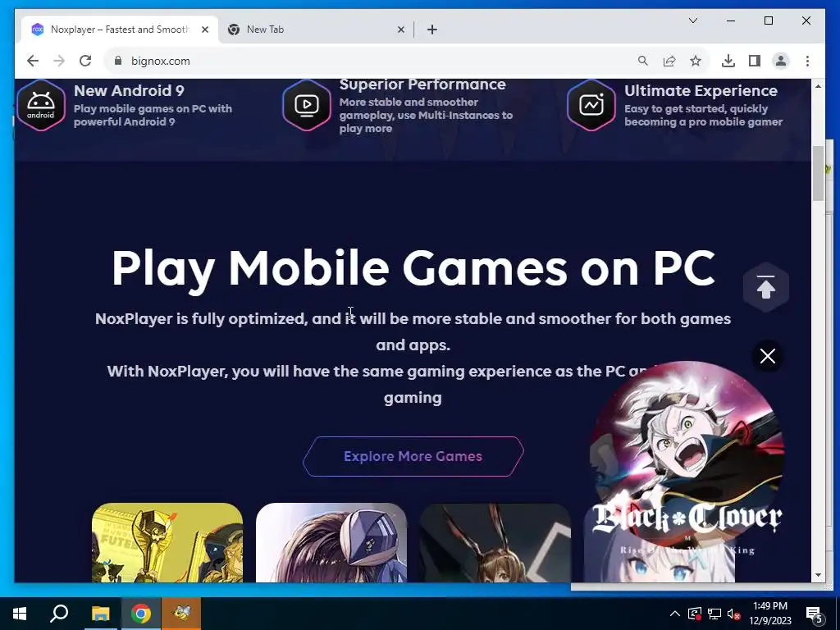Image resolution: width=840 pixels, height=630 pixels.
Task: Click the Explore More Games button
Action: click(413, 456)
